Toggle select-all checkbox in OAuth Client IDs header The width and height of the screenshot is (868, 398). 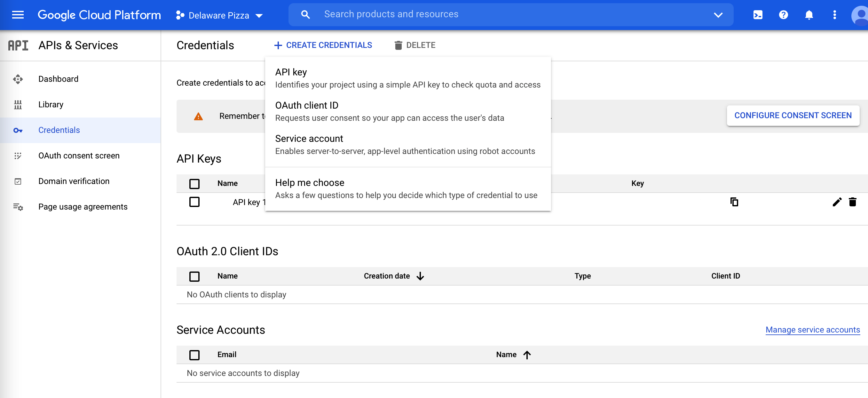[194, 277]
